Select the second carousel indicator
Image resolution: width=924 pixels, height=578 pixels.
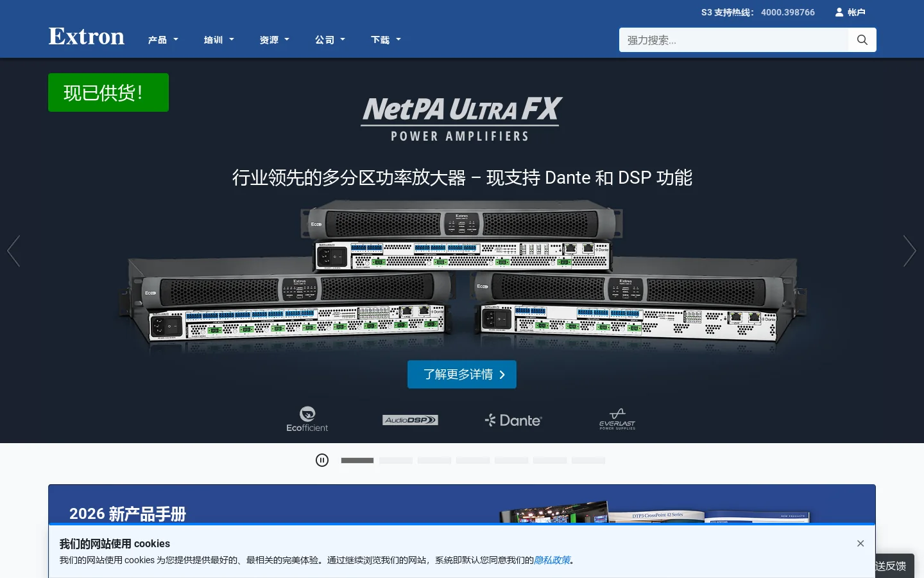point(396,460)
